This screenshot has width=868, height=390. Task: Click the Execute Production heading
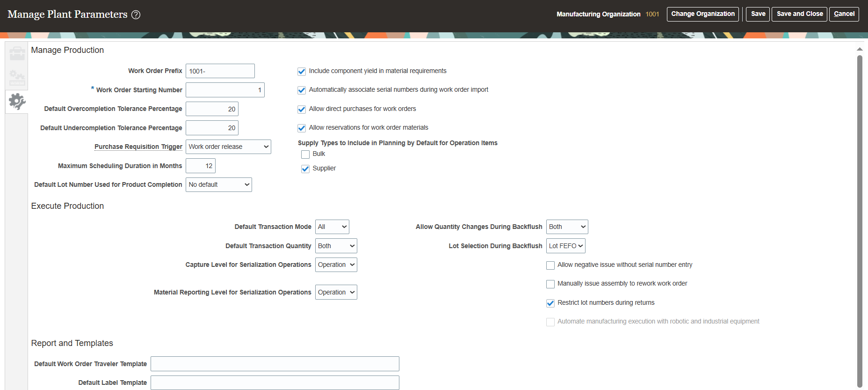point(67,206)
